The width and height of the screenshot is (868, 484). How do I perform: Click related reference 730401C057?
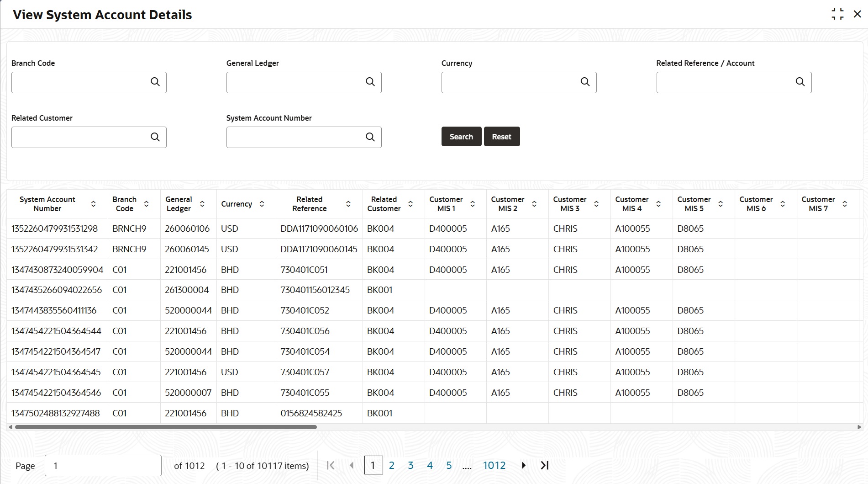[305, 372]
